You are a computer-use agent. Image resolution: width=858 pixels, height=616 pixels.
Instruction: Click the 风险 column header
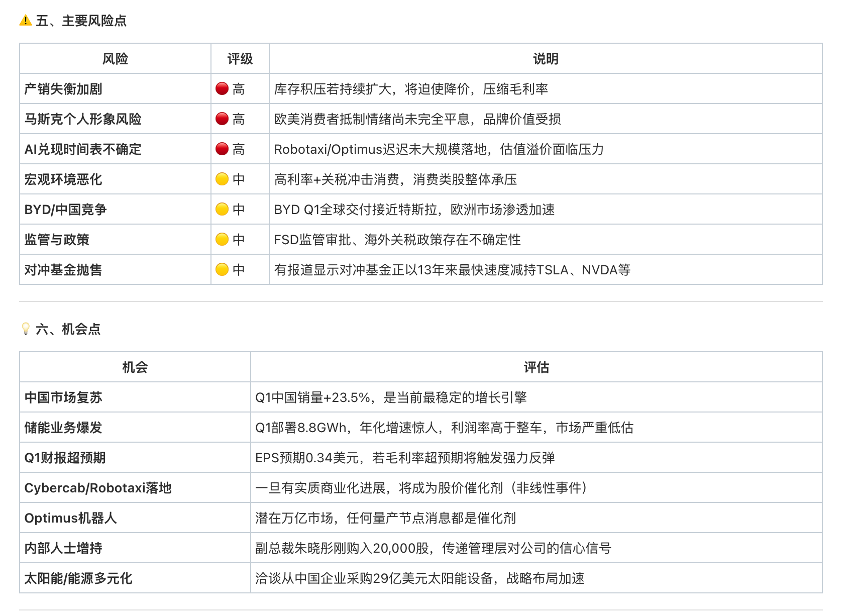point(115,59)
